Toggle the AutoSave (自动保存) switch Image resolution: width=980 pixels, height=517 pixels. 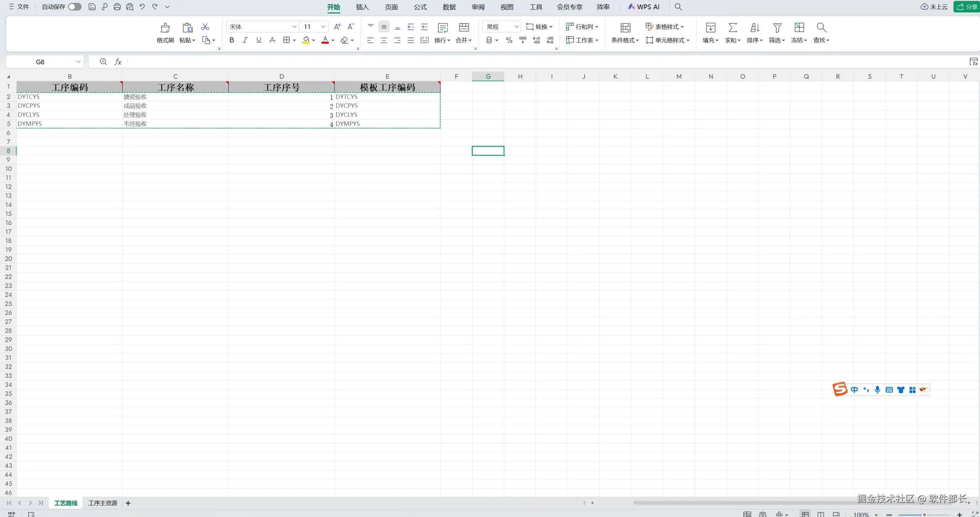pyautogui.click(x=74, y=7)
